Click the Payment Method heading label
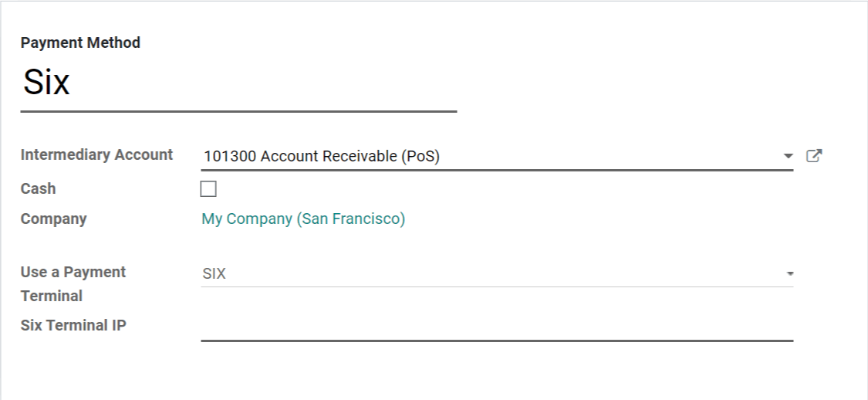Screen dimensions: 868x400 coord(80,43)
